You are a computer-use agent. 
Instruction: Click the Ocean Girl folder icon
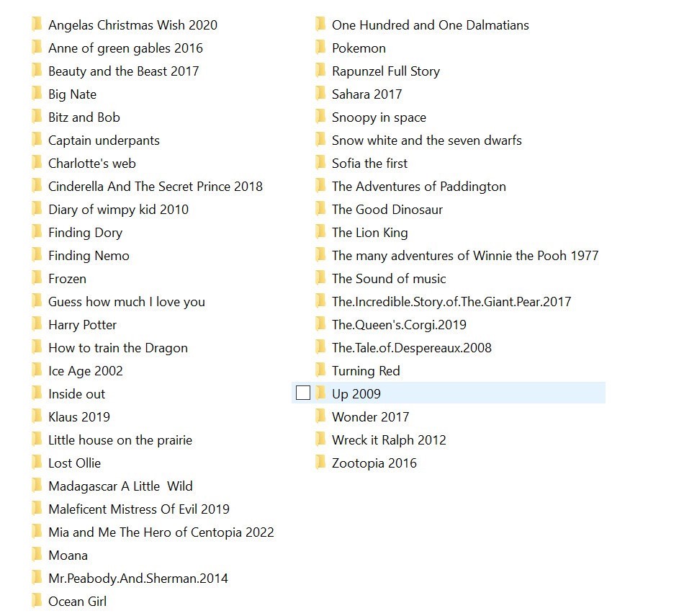[37, 601]
